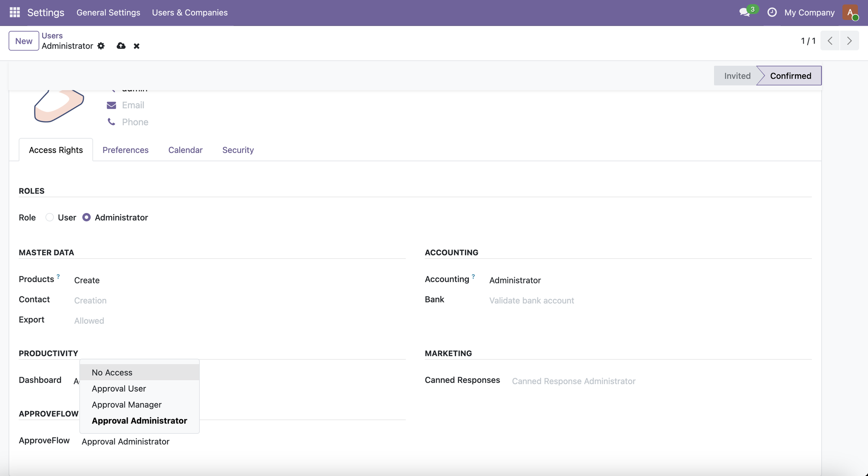The width and height of the screenshot is (868, 476).
Task: Save the record with the cloud icon
Action: pos(121,46)
